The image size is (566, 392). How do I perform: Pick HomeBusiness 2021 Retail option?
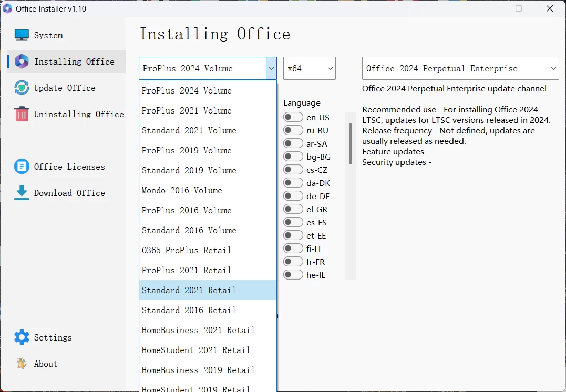[x=208, y=331]
